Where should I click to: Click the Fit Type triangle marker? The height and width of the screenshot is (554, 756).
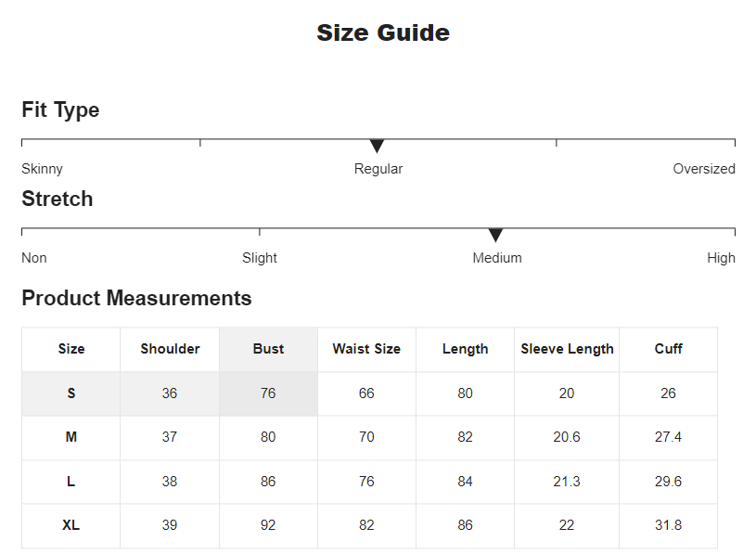pos(377,146)
